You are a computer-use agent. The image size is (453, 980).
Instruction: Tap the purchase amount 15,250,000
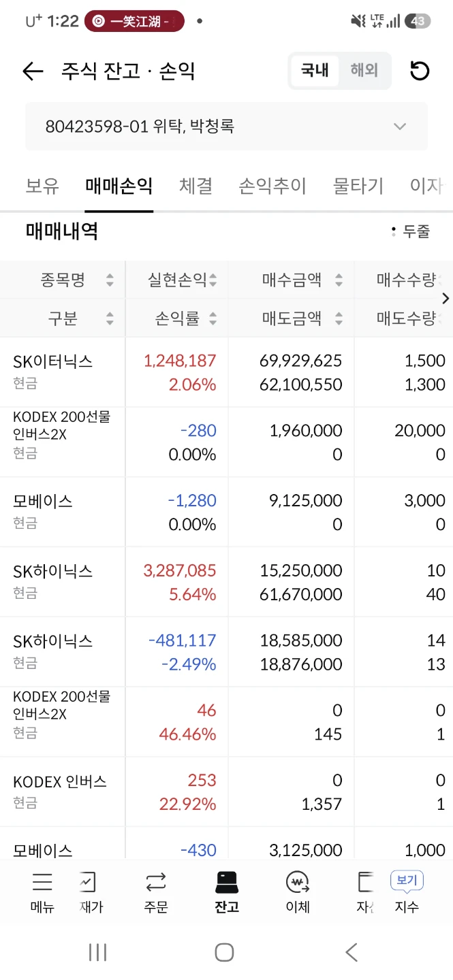(x=301, y=570)
